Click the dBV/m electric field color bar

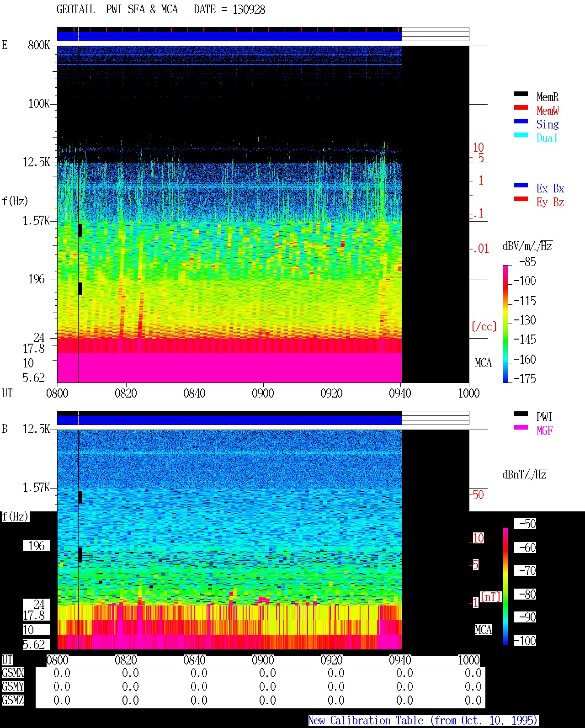(505, 324)
